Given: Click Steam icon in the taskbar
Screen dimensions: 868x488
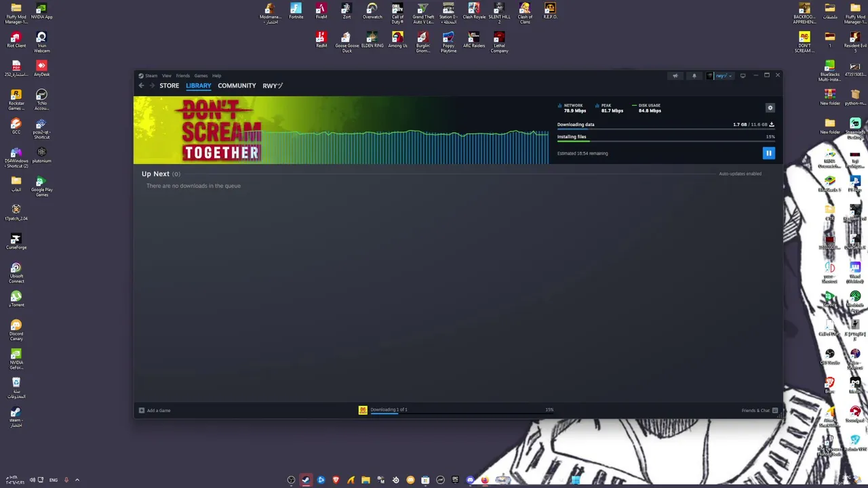Looking at the screenshot, I should (306, 480).
